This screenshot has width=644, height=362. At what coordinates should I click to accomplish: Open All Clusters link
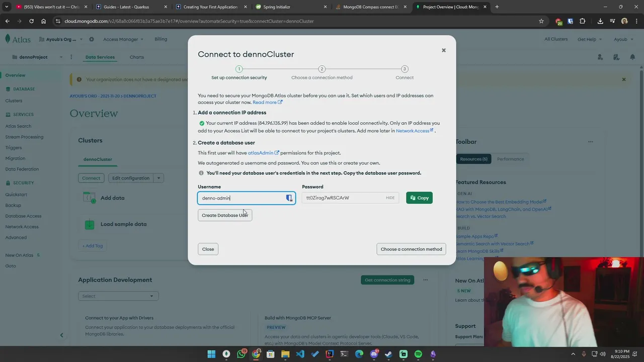(x=556, y=39)
